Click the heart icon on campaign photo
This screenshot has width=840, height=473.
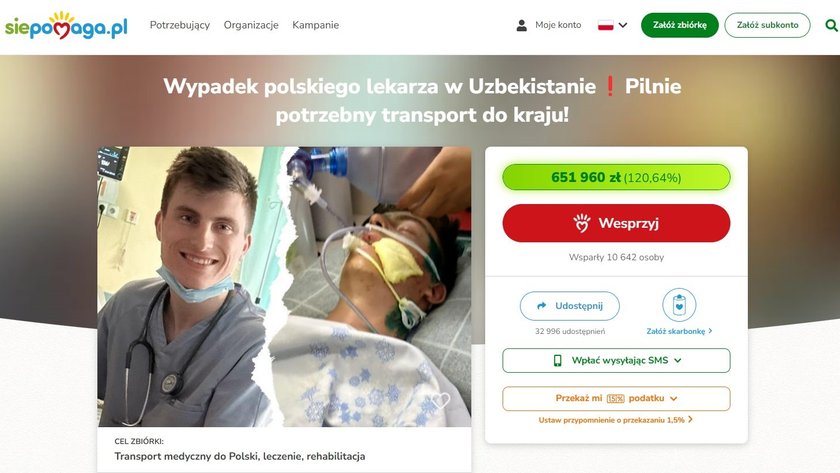tap(441, 400)
